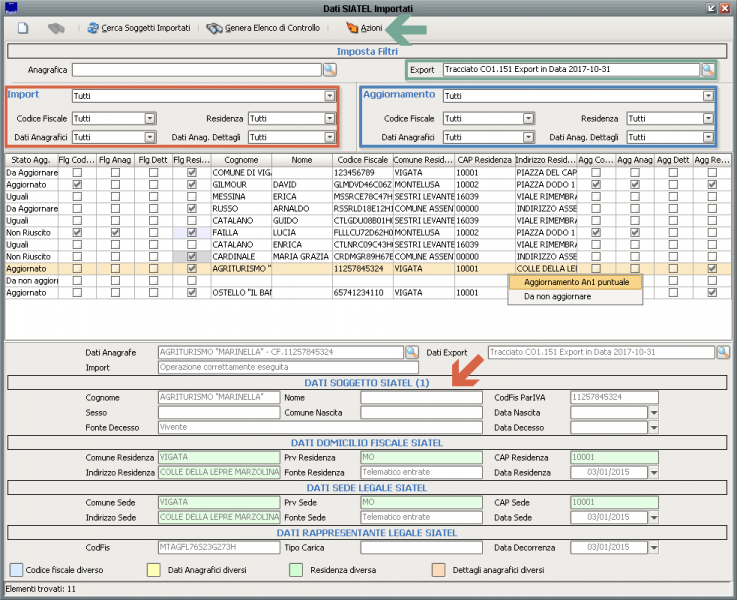This screenshot has height=600, width=737.
Task: Toggle Flg Anag checkbox in FAILLA row
Action: tap(116, 232)
